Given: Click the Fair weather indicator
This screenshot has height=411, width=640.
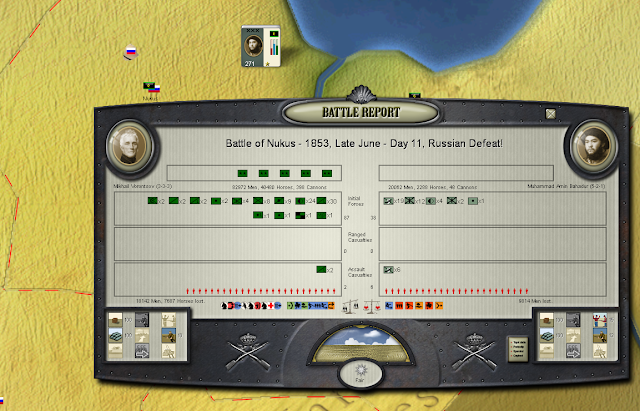Looking at the screenshot, I should point(360,373).
